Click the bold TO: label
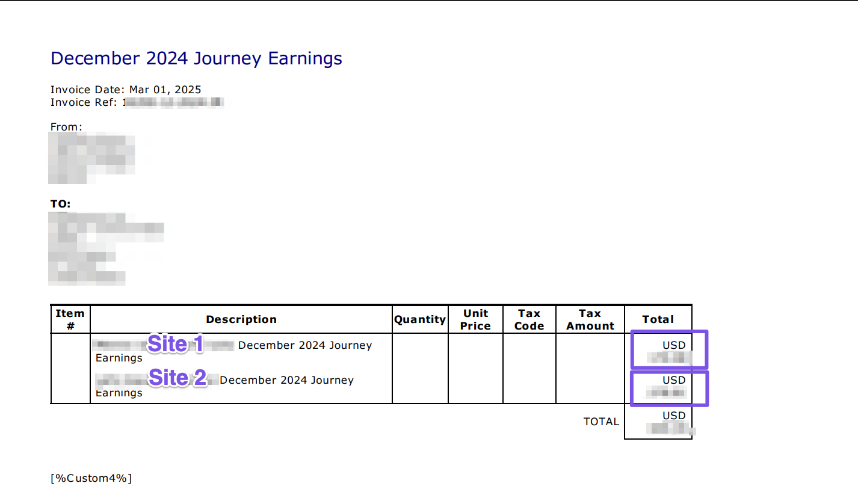Screen dimensions: 858x504 (60, 204)
